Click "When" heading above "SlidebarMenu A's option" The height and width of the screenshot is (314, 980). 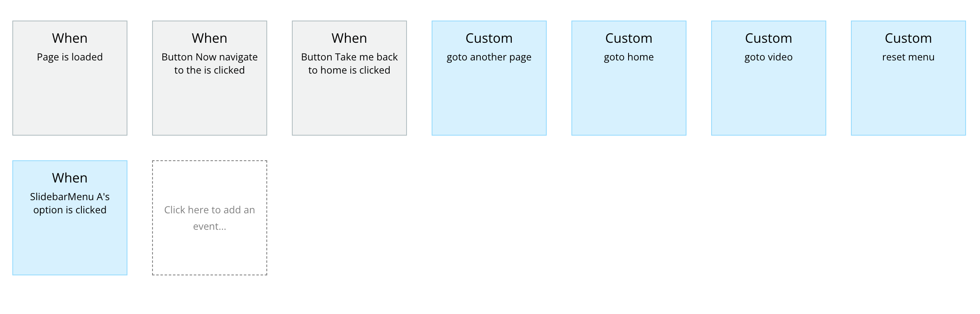pos(70,178)
